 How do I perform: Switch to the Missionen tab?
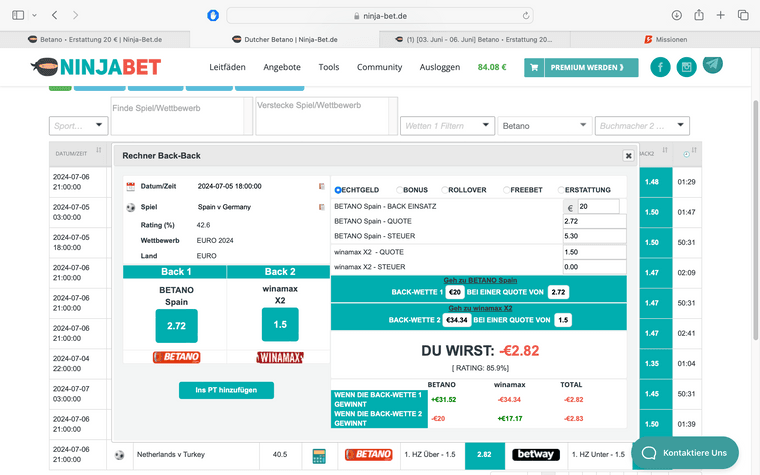pos(665,39)
